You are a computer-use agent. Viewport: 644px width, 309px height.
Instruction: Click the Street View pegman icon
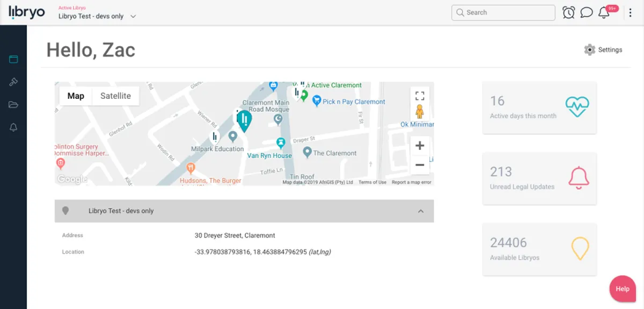click(x=420, y=112)
